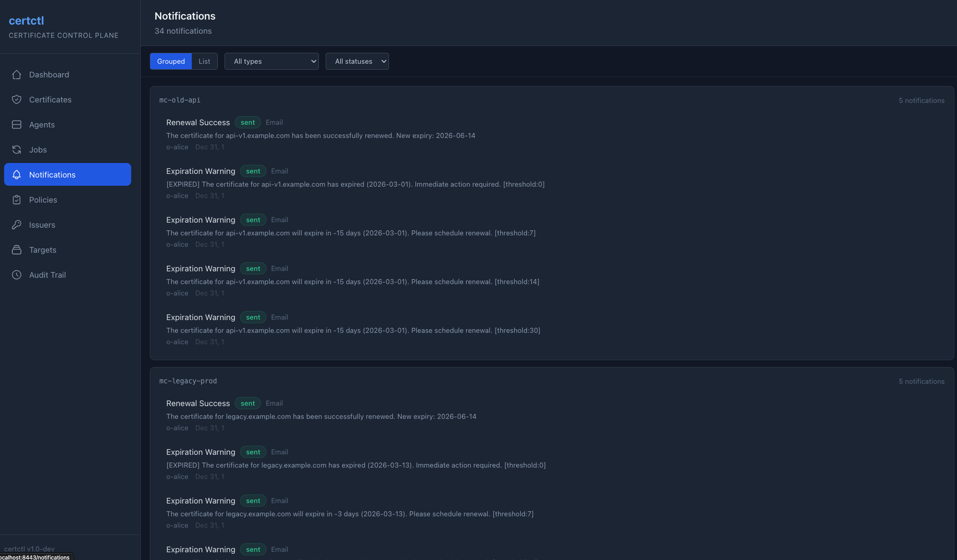Go to Issuers page
Viewport: 957px width, 560px height.
point(67,225)
